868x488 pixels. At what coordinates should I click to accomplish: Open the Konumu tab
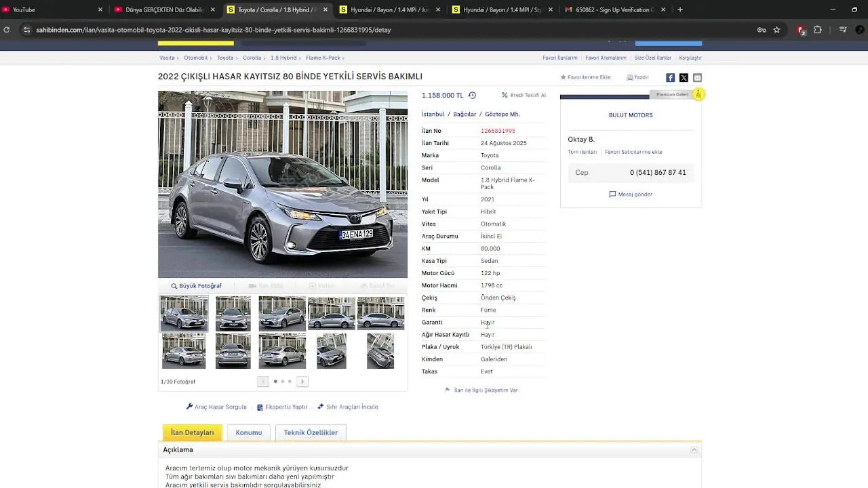[x=249, y=432]
